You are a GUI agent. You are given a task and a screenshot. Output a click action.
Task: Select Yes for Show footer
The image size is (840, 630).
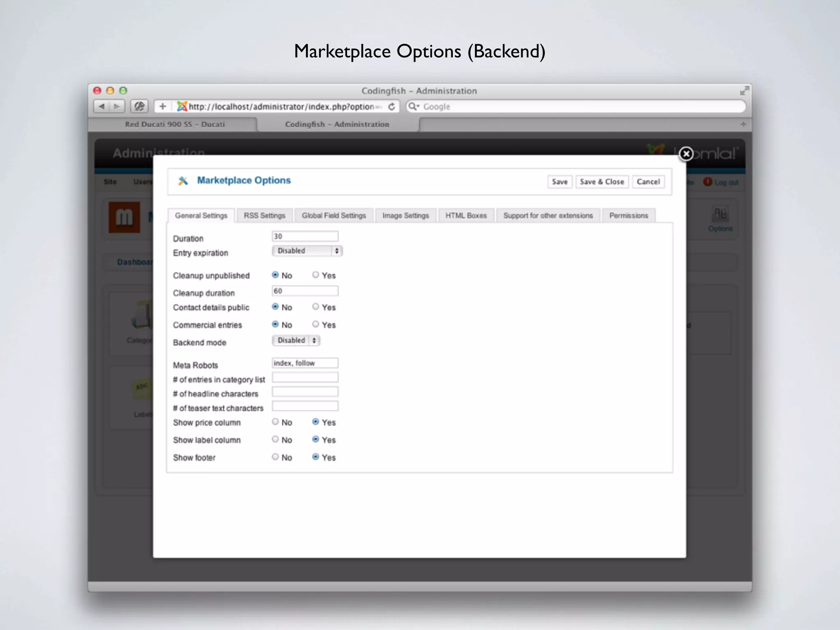(x=315, y=457)
